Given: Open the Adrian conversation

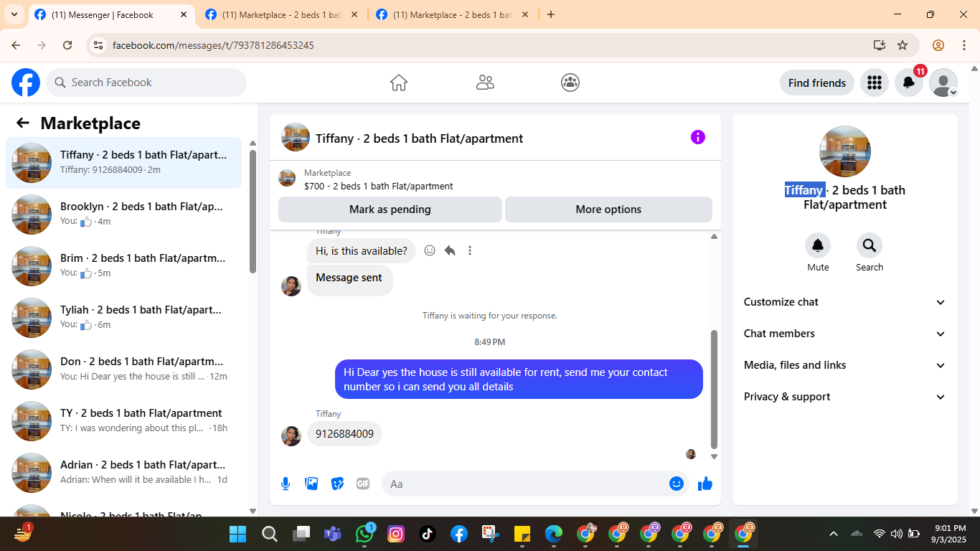Looking at the screenshot, I should point(124,473).
